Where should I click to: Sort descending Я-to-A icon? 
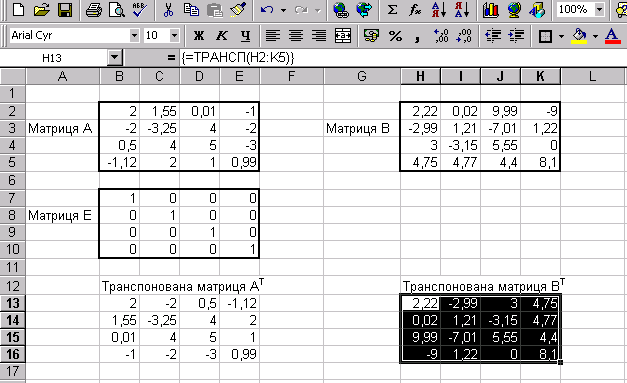(461, 9)
